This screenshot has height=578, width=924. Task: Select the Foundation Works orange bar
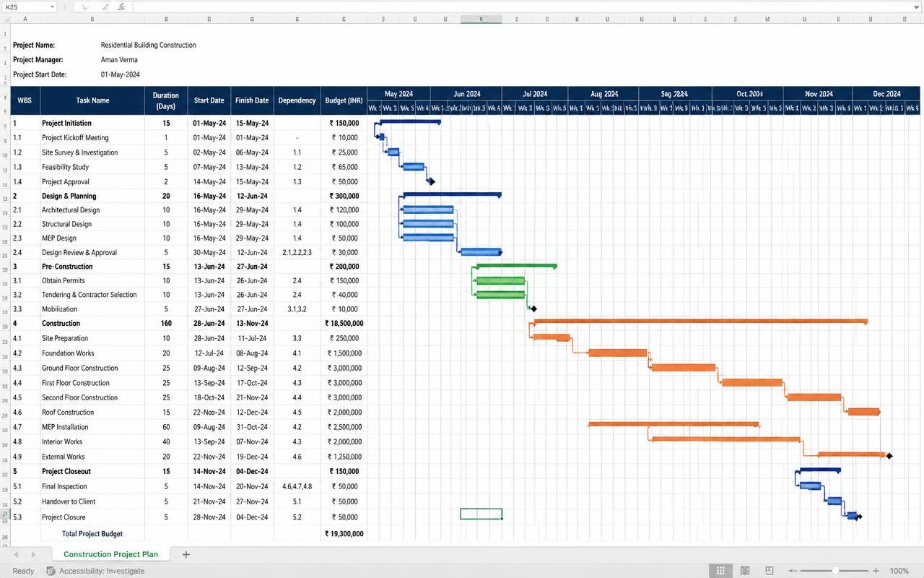click(x=618, y=353)
